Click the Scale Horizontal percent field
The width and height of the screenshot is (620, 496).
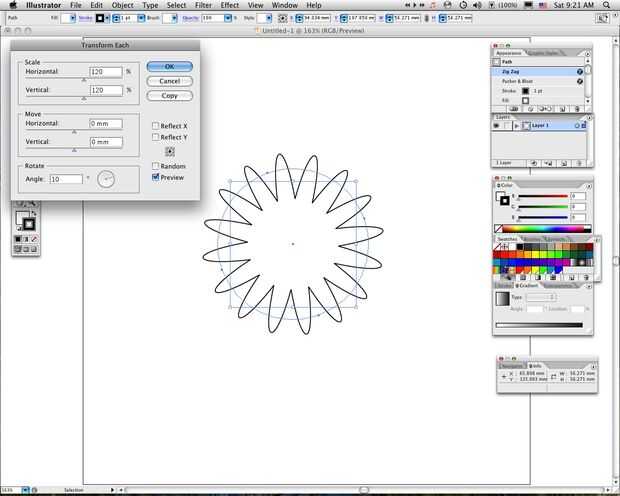pos(106,72)
